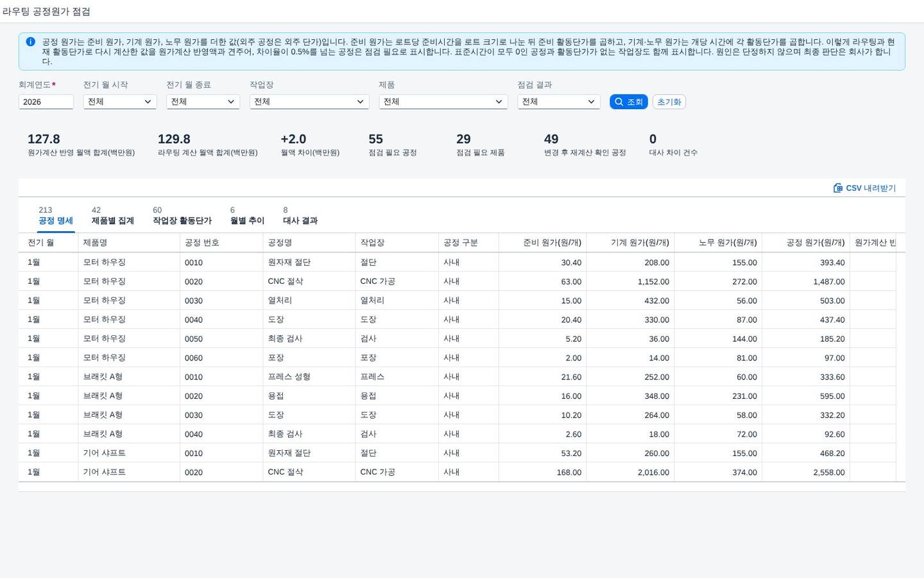Download data via CSV 내려받기
924x578 pixels.
click(x=865, y=188)
